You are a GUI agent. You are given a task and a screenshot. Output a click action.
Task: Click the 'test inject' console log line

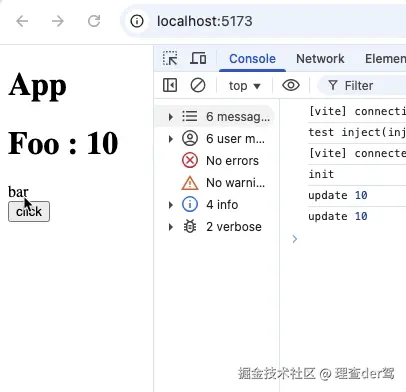tap(357, 132)
